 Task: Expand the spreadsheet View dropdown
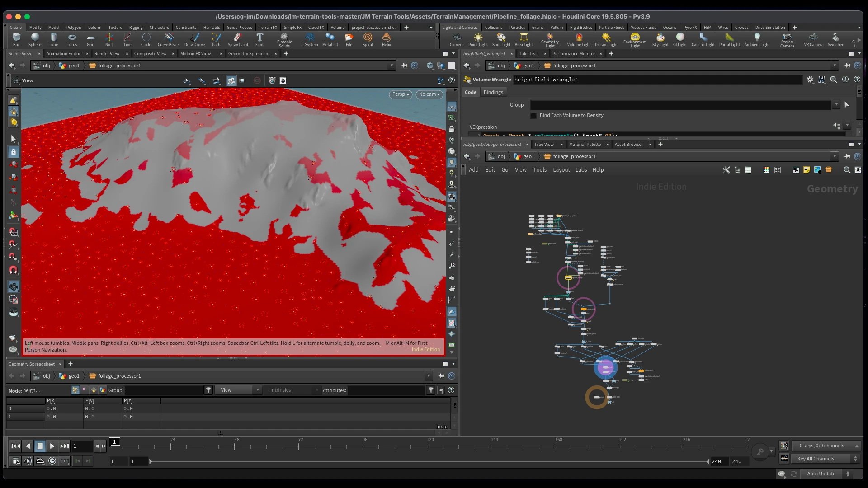(239, 390)
